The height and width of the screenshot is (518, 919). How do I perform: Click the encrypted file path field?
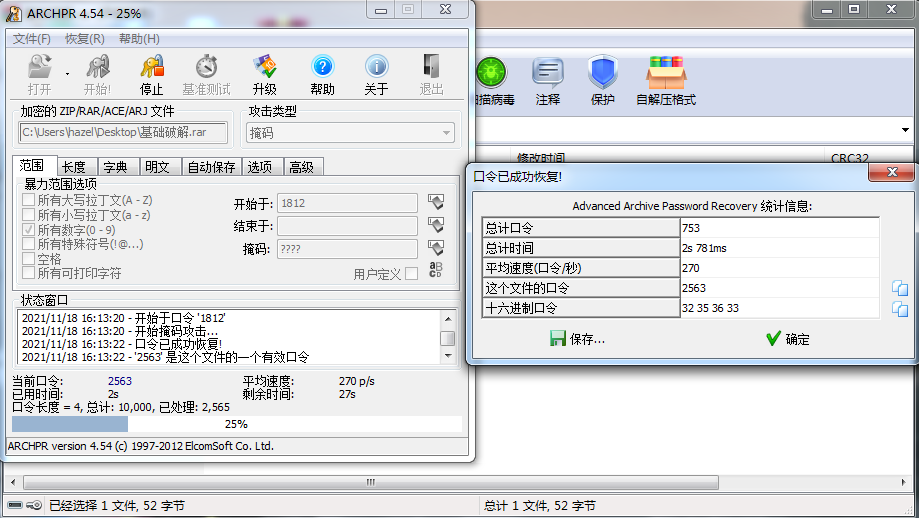coord(123,132)
